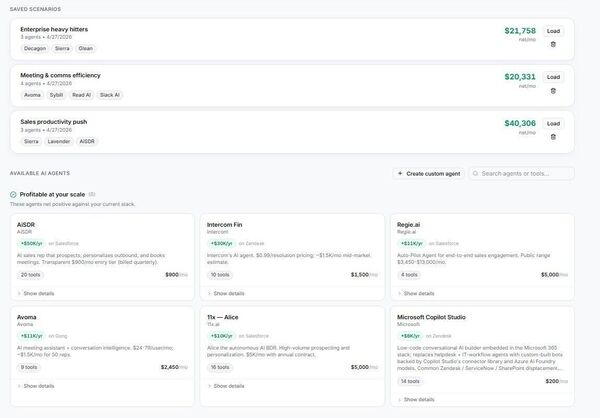This screenshot has height=418, width=600.
Task: Click the Glean tag chip
Action: [x=86, y=49]
